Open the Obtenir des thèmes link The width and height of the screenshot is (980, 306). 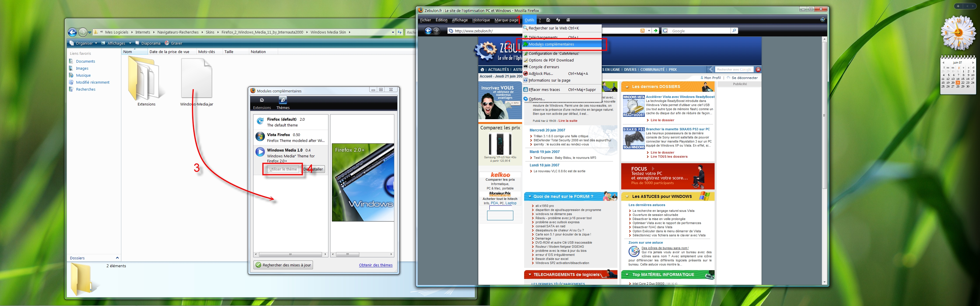pos(375,265)
